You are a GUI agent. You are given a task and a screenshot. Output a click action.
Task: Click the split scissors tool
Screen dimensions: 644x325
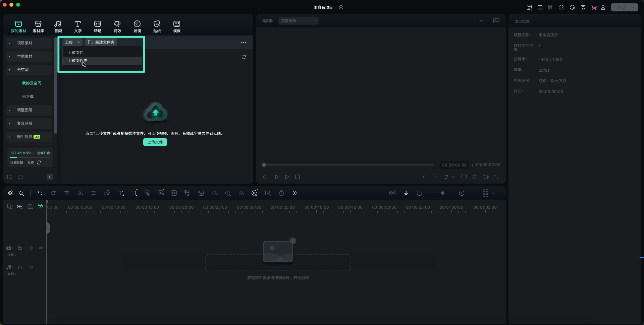click(x=80, y=193)
